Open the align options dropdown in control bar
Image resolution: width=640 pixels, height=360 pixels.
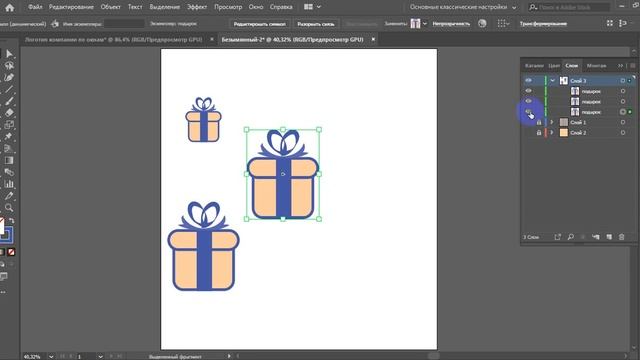(503, 24)
